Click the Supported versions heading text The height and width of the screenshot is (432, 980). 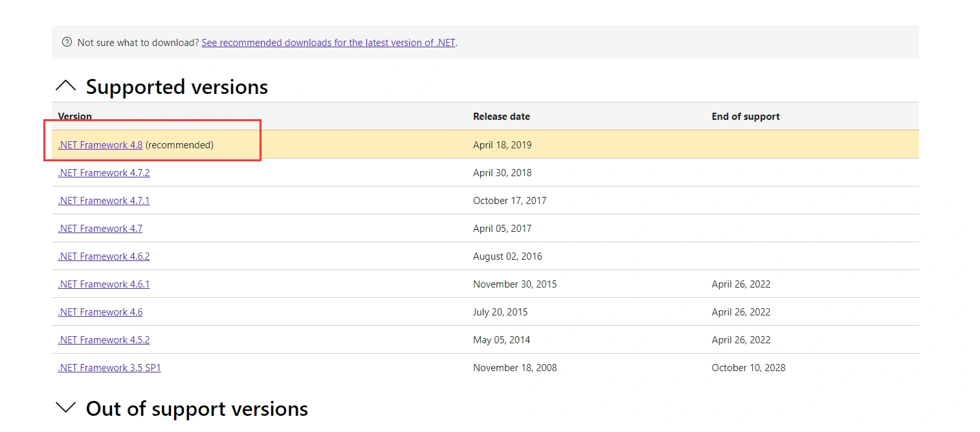(177, 87)
